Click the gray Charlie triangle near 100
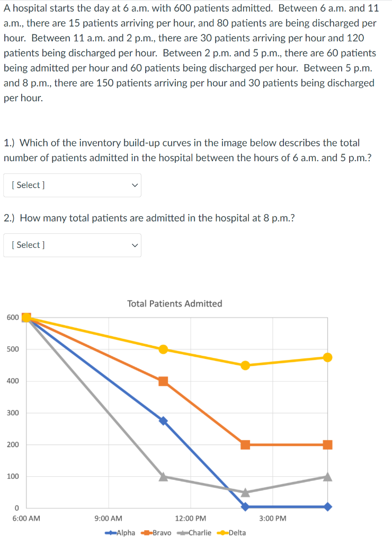Screen dimensions: 392x543 tap(162, 476)
